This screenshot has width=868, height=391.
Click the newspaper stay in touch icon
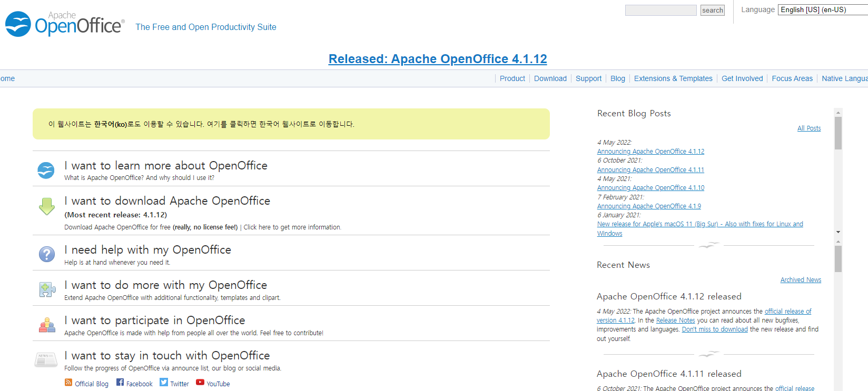[x=46, y=359]
